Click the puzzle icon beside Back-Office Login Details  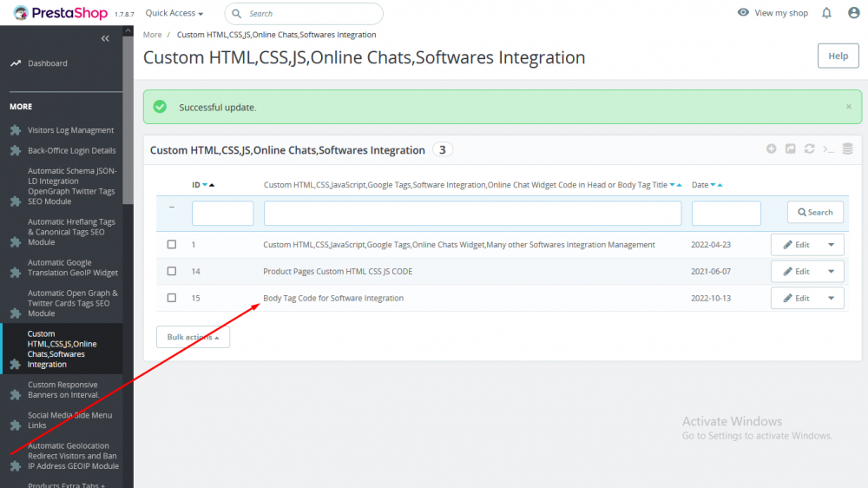pos(16,151)
